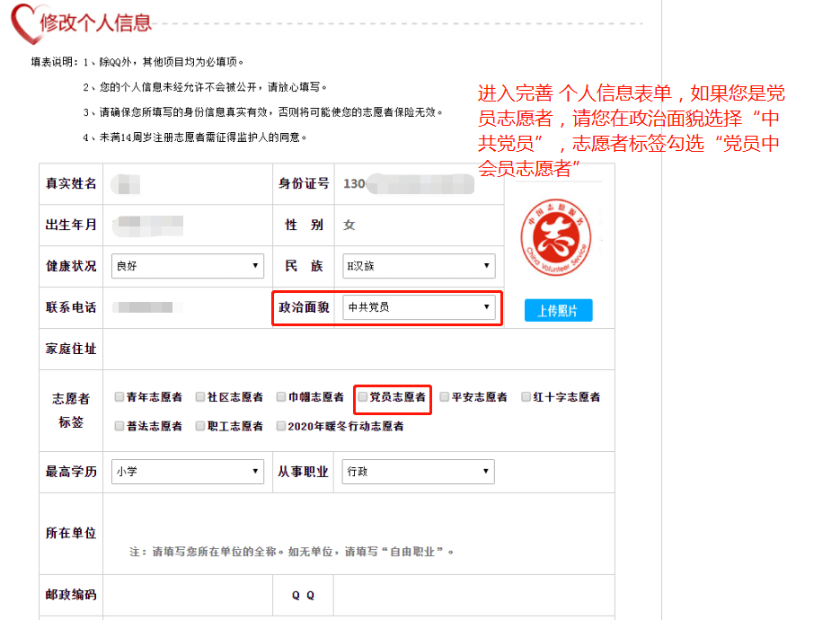Tick the 社区志愿者 checkbox
Viewport: 840px width, 620px height.
coord(200,396)
